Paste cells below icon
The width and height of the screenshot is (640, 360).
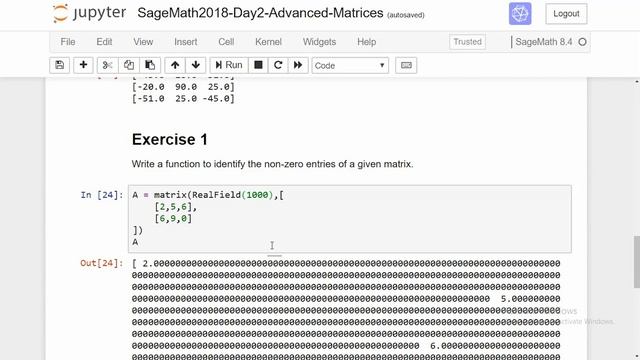click(150, 65)
